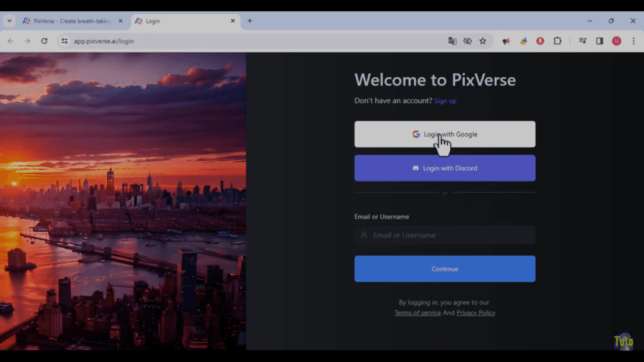The height and width of the screenshot is (362, 644).
Task: Click the PixVerse favicon on the Login tab
Action: point(138,21)
